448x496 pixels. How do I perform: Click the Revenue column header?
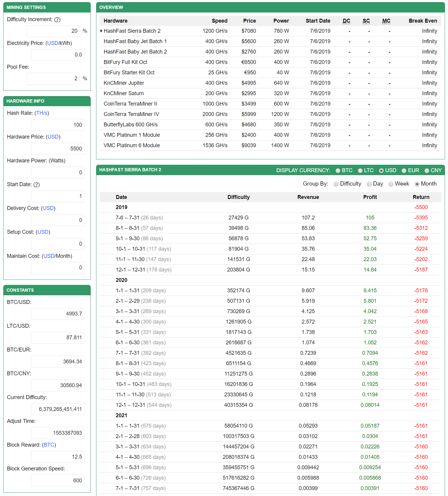(x=308, y=197)
